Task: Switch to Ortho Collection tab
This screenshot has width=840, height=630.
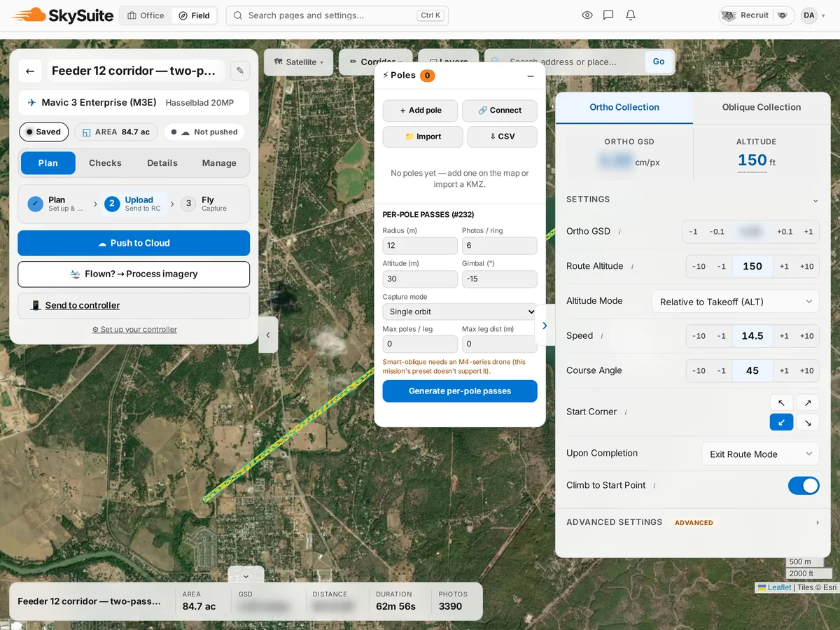Action: pos(624,108)
